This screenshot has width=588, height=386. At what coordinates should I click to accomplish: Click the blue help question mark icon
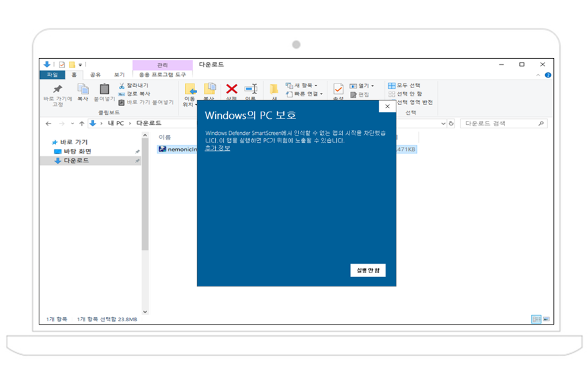click(x=548, y=75)
